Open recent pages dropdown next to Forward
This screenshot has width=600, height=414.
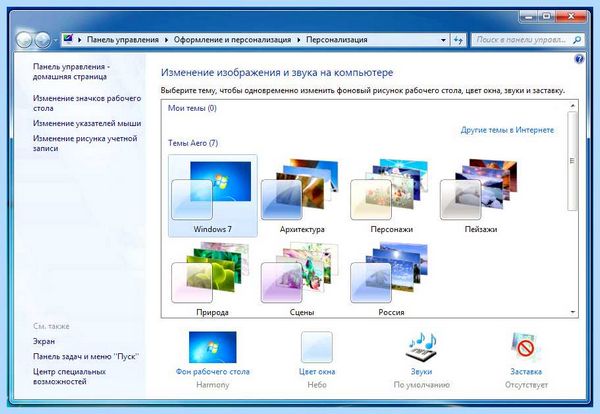coord(55,40)
